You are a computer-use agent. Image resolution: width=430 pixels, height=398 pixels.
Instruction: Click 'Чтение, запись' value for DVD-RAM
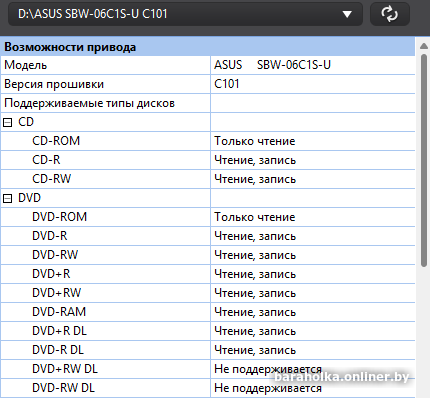[x=255, y=312]
